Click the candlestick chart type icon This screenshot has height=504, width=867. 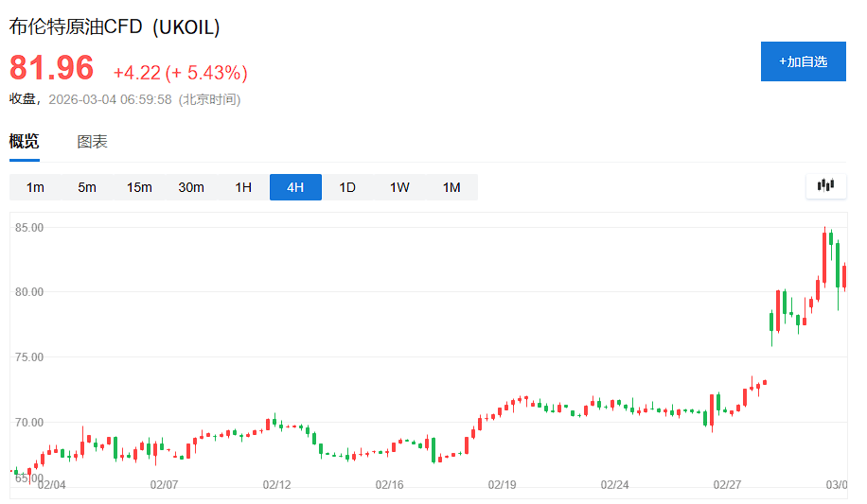(x=825, y=186)
